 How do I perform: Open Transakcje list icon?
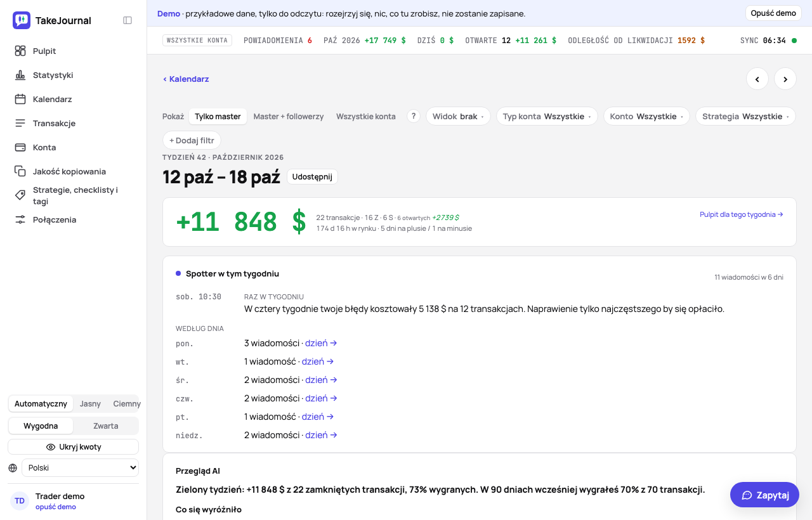pyautogui.click(x=20, y=123)
